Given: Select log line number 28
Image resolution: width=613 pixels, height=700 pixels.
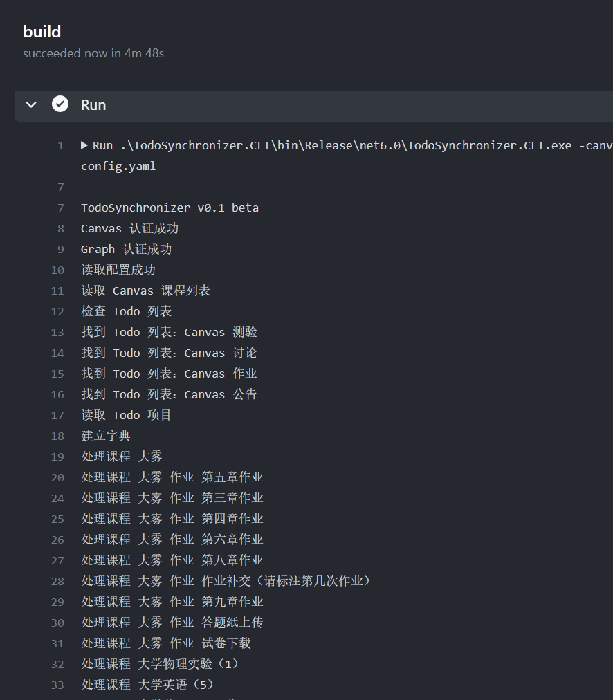Looking at the screenshot, I should click(57, 582).
